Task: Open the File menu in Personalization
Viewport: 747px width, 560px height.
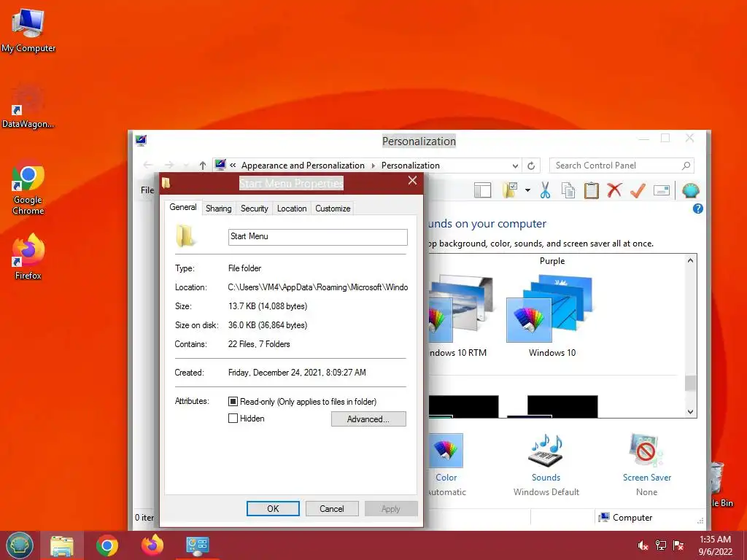Action: pos(147,190)
